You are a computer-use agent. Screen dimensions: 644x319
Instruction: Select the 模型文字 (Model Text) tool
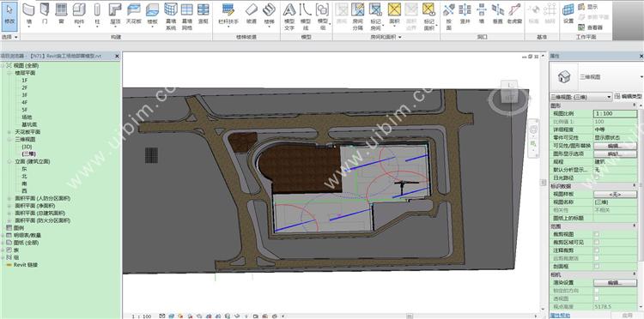[x=289, y=16]
